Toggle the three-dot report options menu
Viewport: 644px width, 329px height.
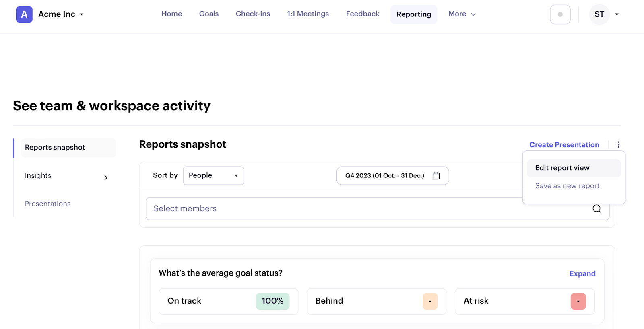[619, 145]
